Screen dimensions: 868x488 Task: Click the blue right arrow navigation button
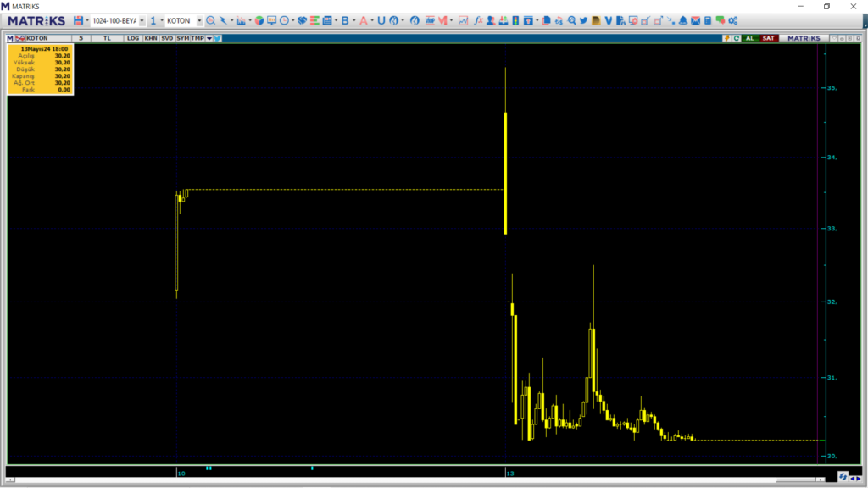coord(859,479)
